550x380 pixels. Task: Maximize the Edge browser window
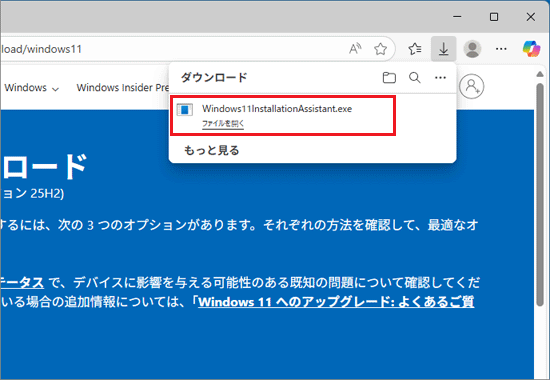coord(494,16)
